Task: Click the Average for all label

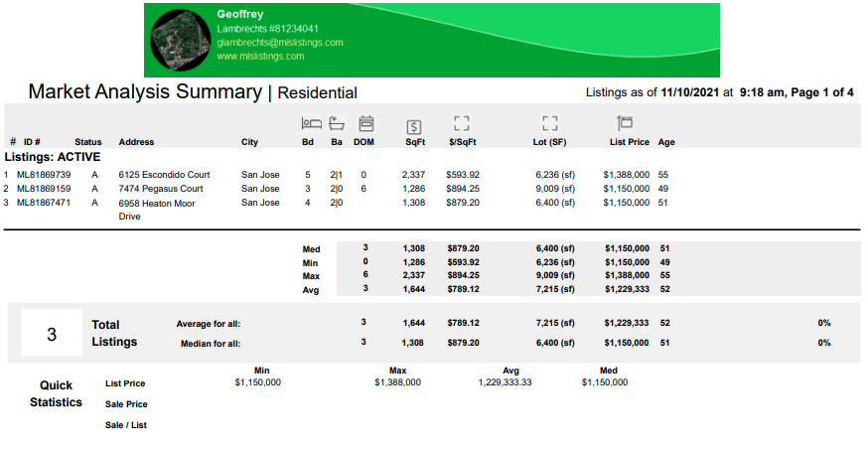Action: [209, 324]
